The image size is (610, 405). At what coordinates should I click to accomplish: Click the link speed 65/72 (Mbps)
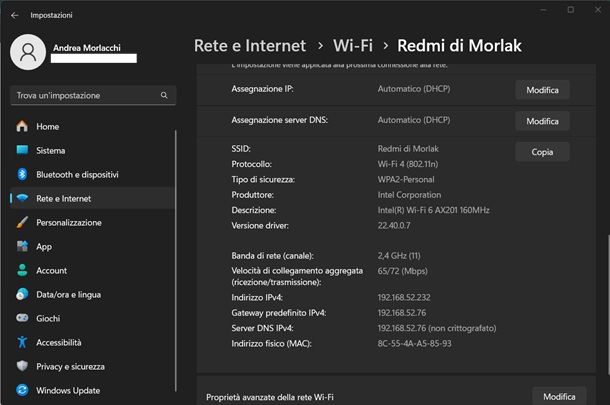[x=402, y=271]
